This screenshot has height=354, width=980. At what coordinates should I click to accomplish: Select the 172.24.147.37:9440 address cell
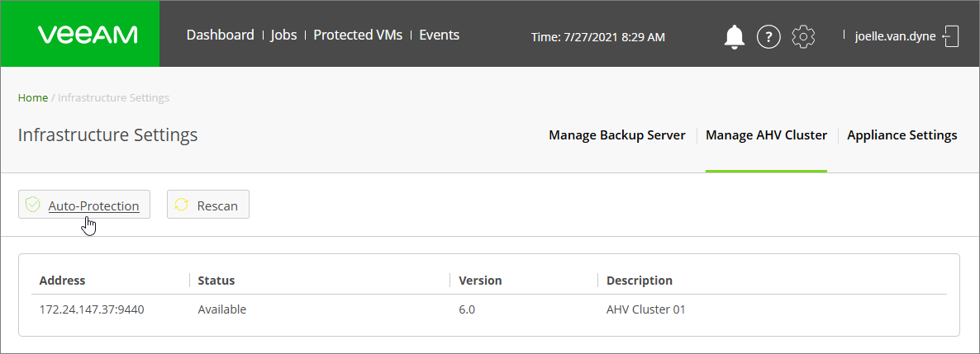pos(92,309)
